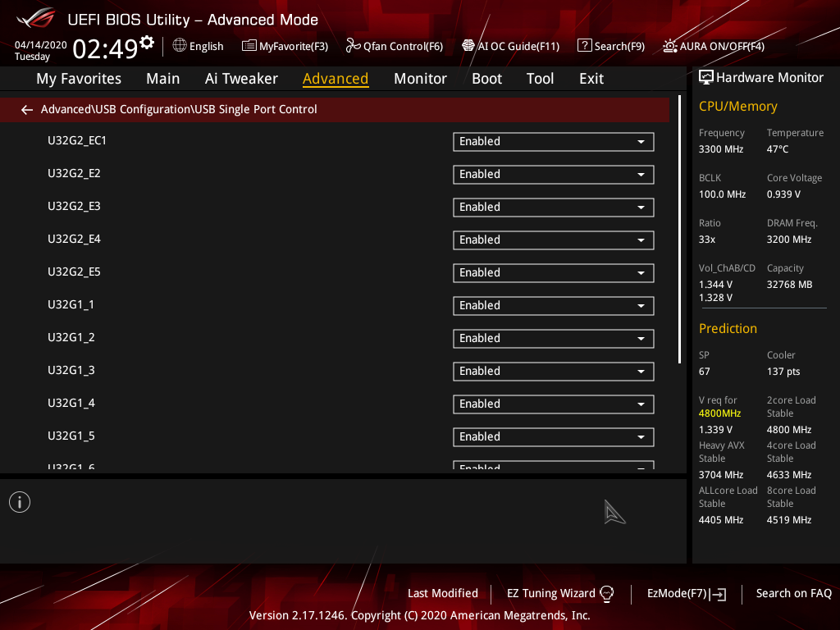
Task: Select the U32G1_5 label
Action: [71, 436]
